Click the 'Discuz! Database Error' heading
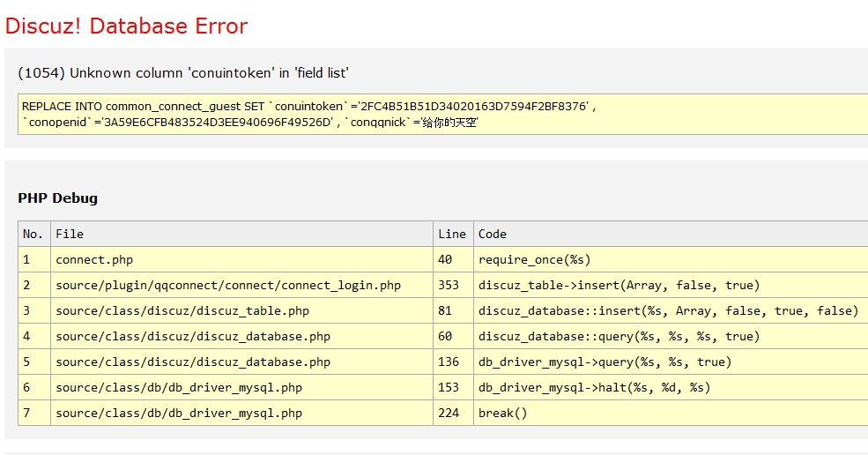868x455 pixels. (126, 26)
